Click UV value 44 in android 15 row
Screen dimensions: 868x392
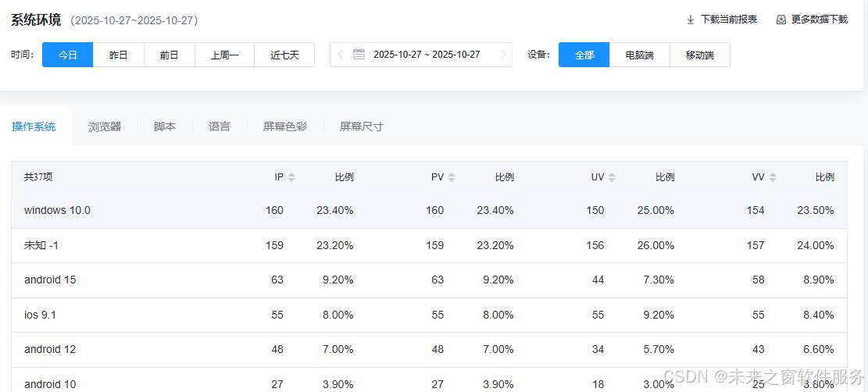pos(598,280)
